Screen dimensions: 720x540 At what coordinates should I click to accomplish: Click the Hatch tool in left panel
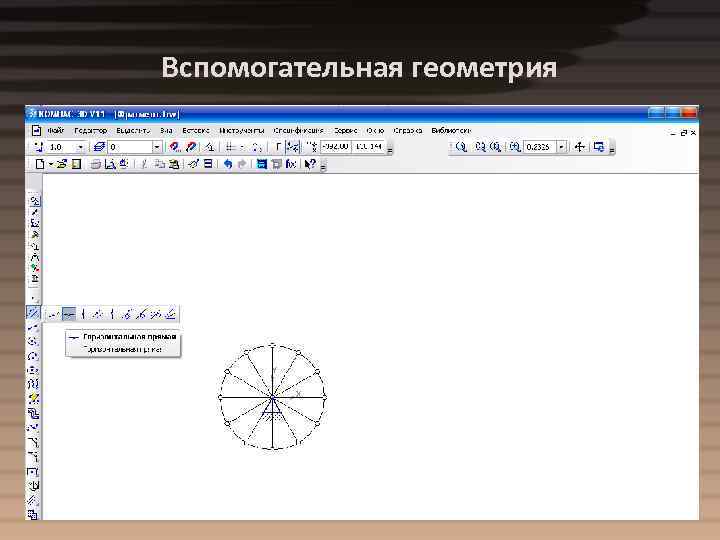(x=33, y=500)
